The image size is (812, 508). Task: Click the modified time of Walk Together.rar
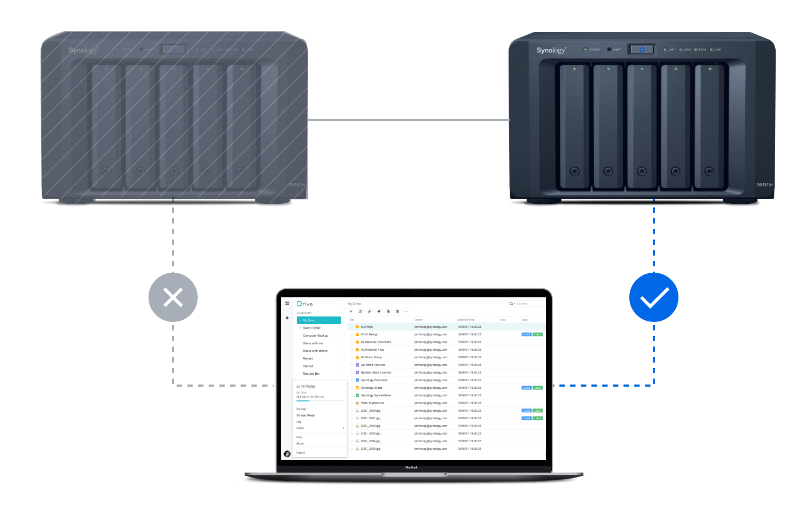point(469,403)
